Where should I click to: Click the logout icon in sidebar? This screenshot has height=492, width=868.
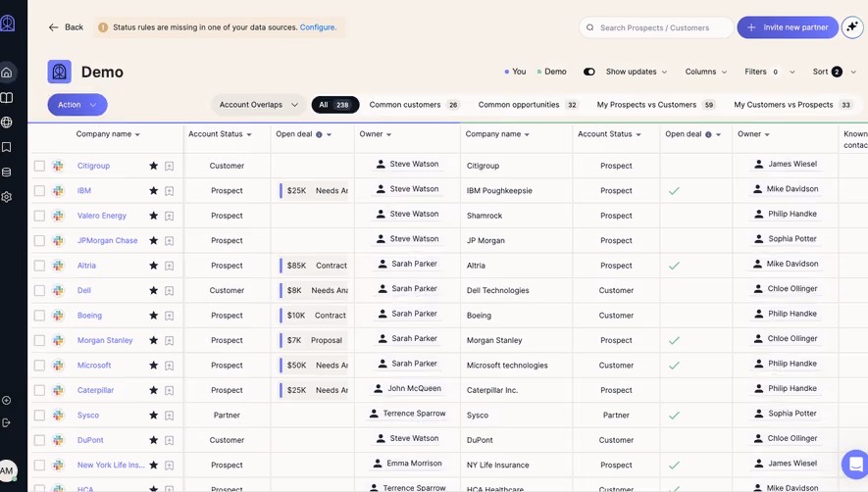(7, 422)
